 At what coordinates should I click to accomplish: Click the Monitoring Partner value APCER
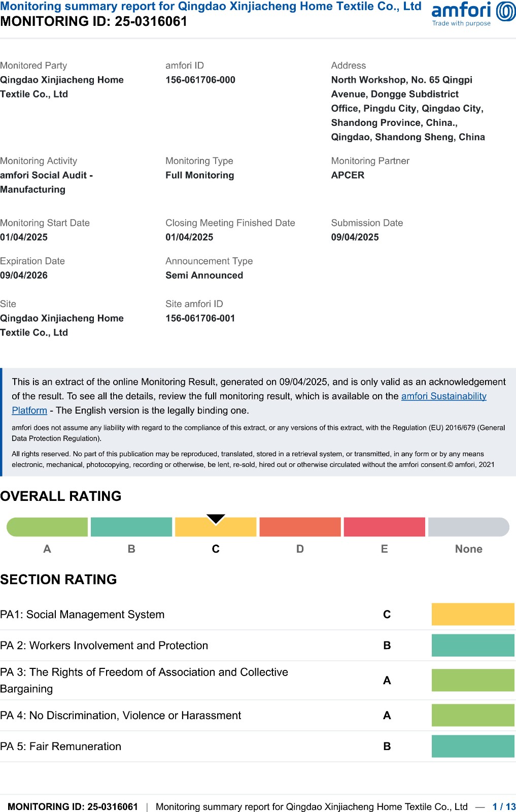[x=348, y=175]
